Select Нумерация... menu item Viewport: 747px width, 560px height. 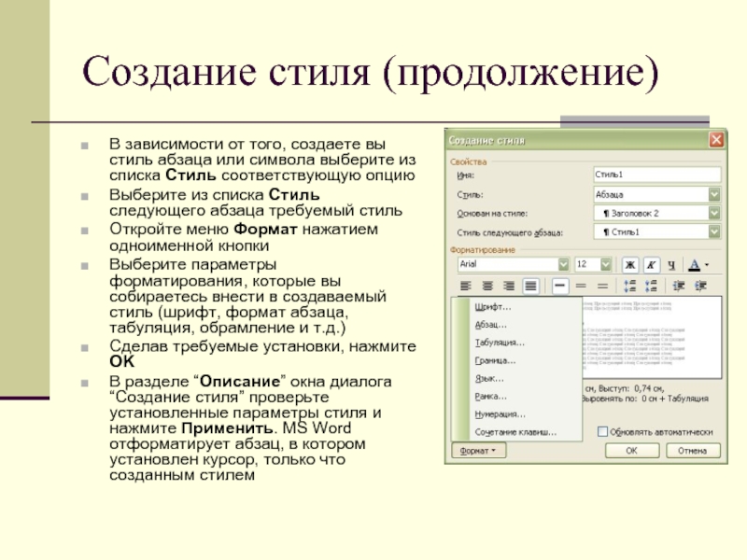[500, 414]
